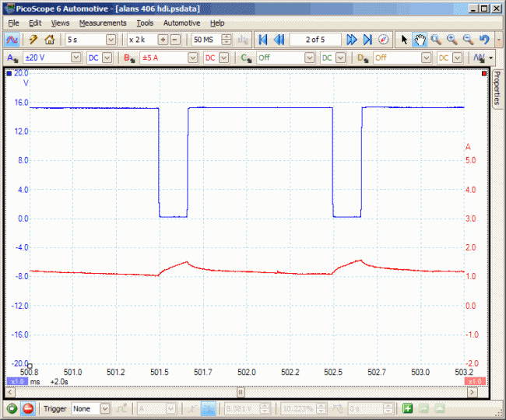Go to the next waveform buffer
Screen dimensions: 506x420
[351, 40]
